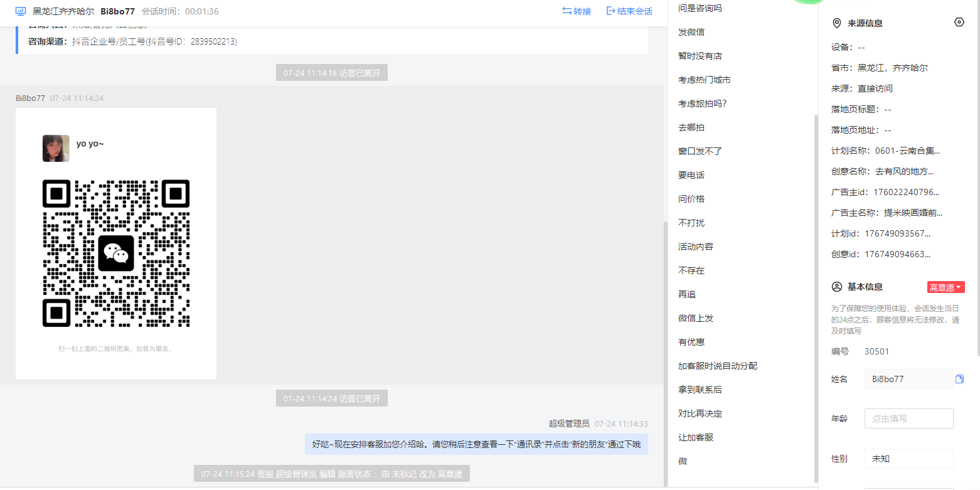Image resolution: width=980 pixels, height=490 pixels.
Task: Select quick reply 活动内容
Action: point(695,247)
